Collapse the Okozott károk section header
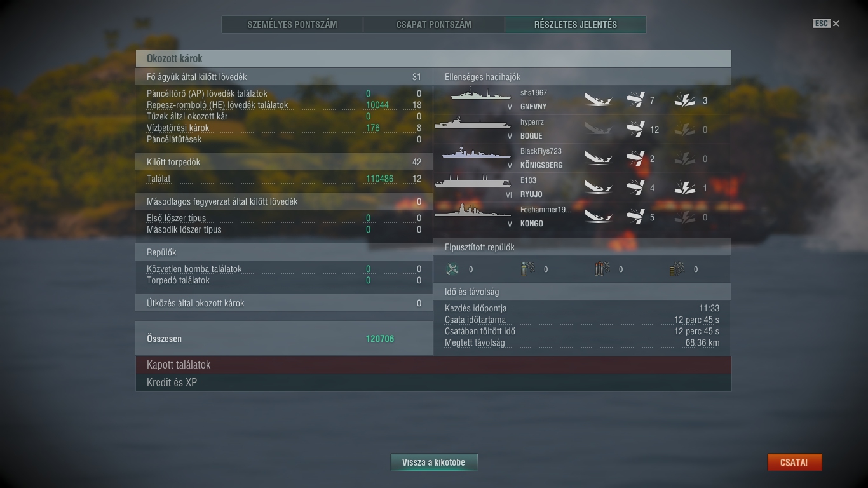The width and height of the screenshot is (868, 488). point(433,58)
